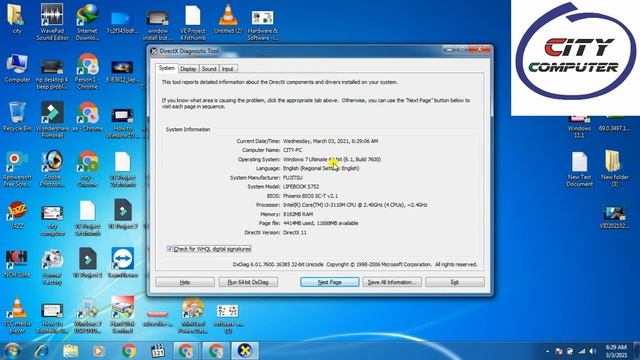Select the New Text Document file
This screenshot has width=640, height=360.
click(x=579, y=169)
